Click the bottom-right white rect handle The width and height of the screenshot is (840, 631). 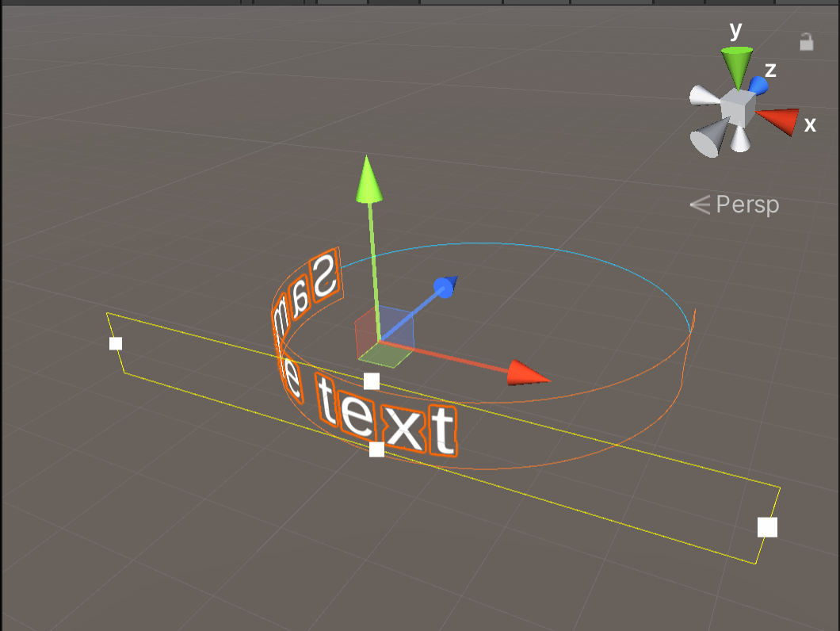[x=766, y=526]
